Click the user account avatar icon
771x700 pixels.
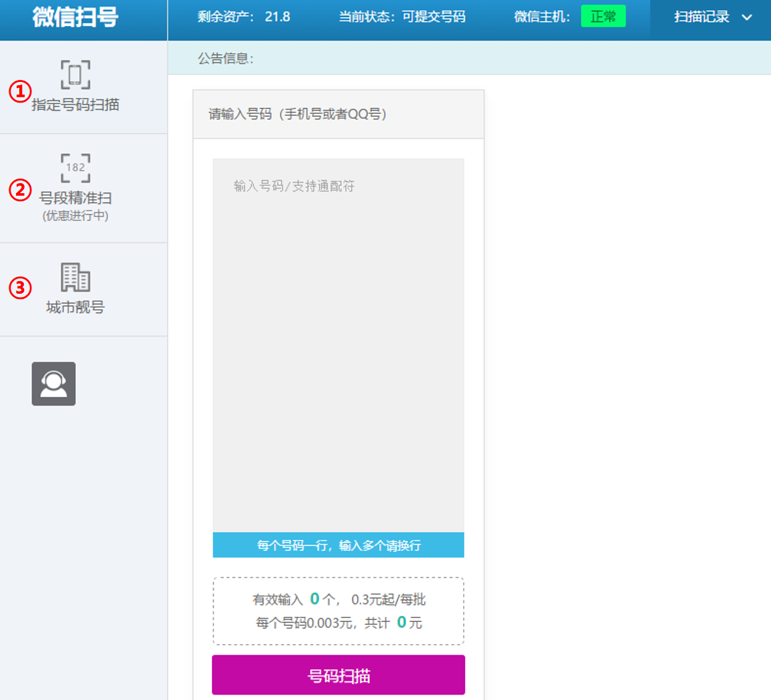(53, 384)
